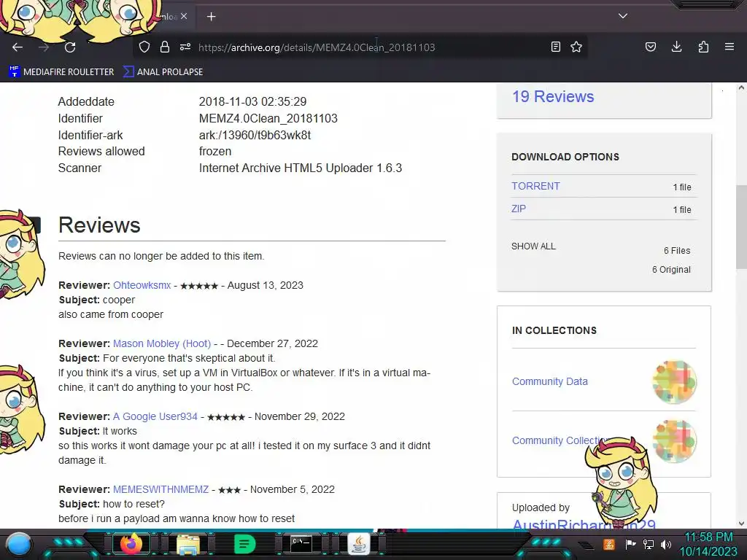This screenshot has height=560, width=747.
Task: Click the page vertical scrollbar thumb
Action: (x=741, y=227)
